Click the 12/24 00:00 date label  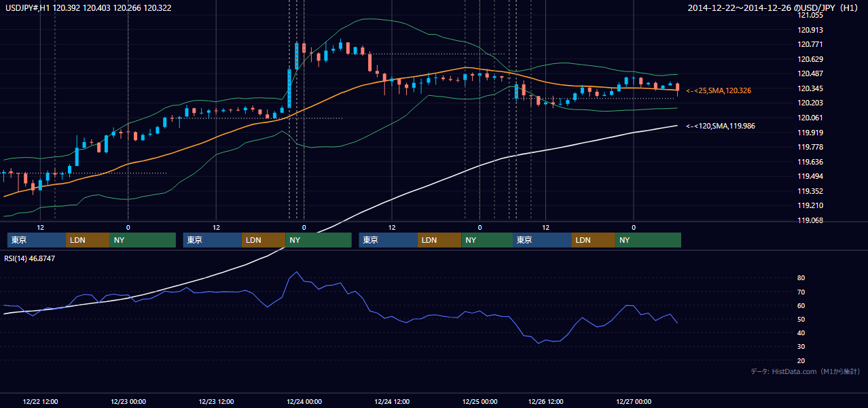(x=304, y=402)
